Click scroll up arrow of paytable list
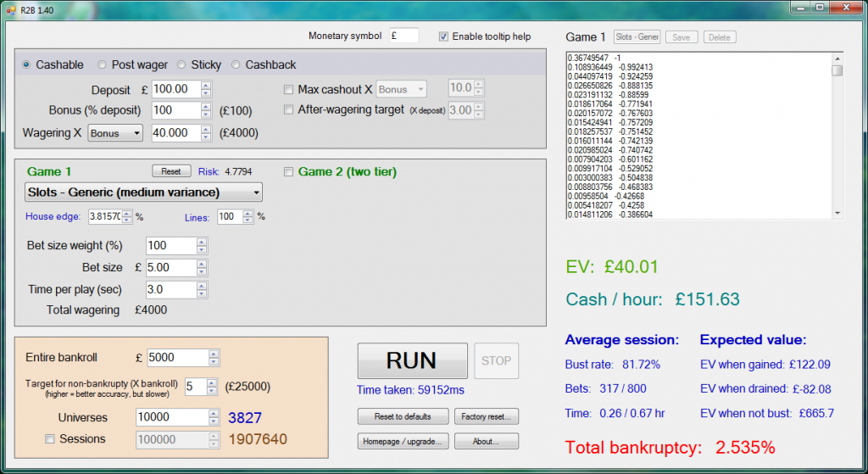 click(x=837, y=59)
